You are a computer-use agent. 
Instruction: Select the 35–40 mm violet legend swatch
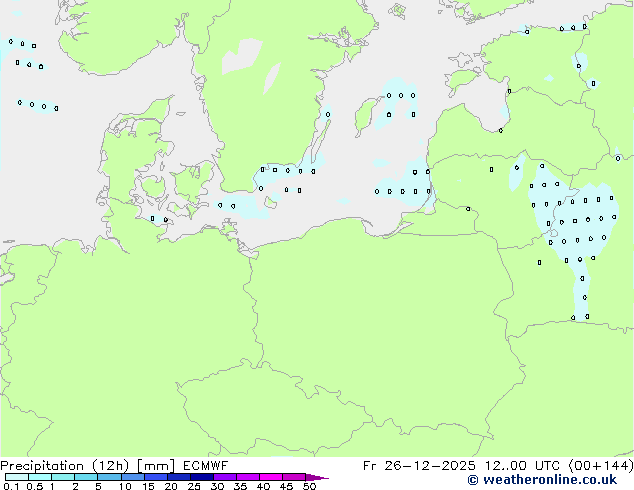247,477
